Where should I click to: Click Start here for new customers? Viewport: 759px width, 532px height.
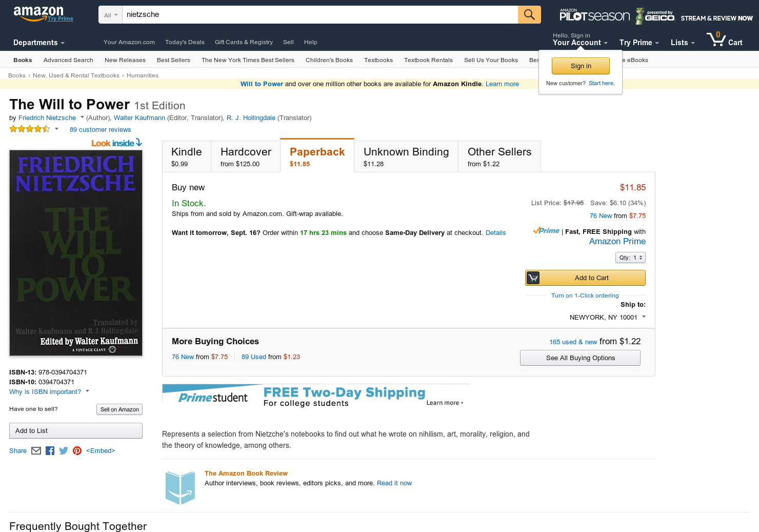[x=602, y=83]
